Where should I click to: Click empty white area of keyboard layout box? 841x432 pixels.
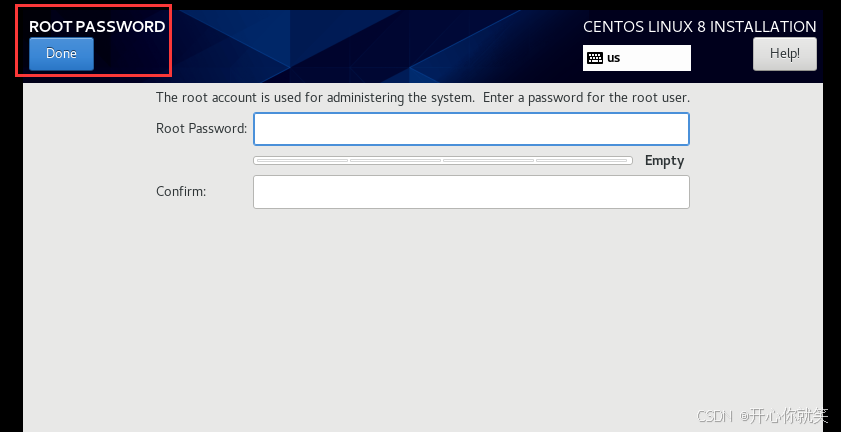click(x=657, y=58)
